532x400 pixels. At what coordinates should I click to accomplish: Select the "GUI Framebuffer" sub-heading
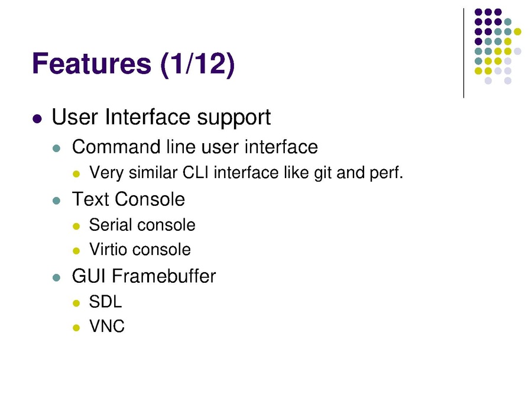(x=144, y=276)
